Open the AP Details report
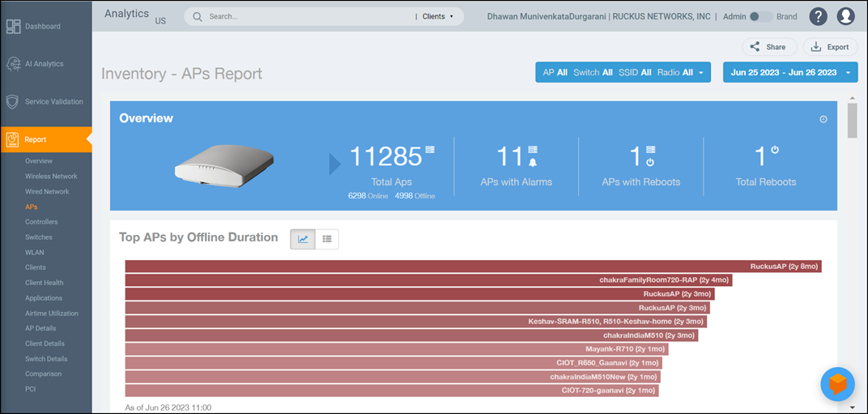Viewport: 868px width, 414px height. click(x=40, y=328)
